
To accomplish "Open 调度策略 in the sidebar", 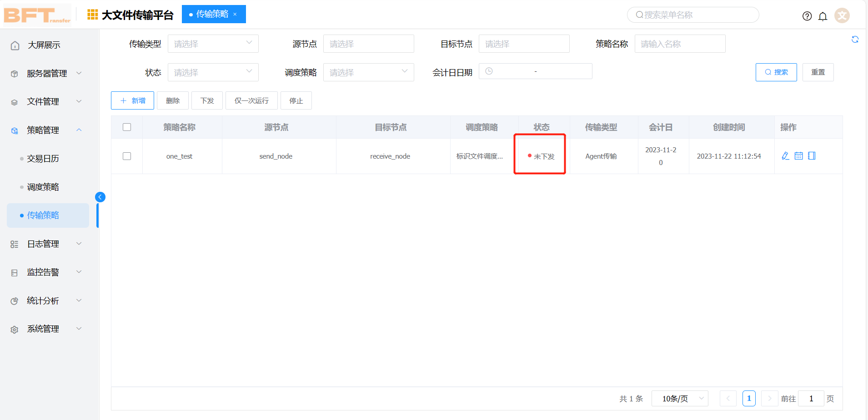I will click(x=43, y=187).
